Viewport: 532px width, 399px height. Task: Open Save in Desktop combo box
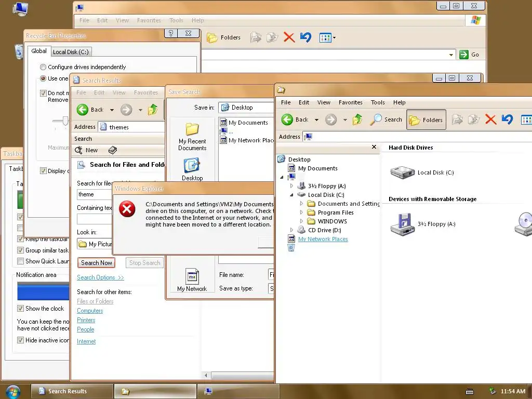pos(246,108)
